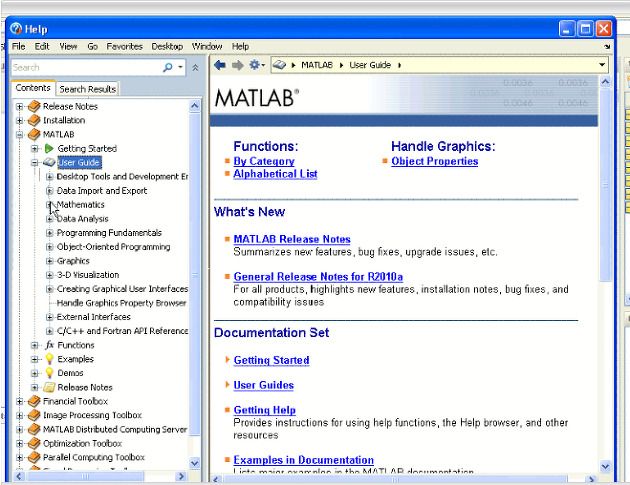This screenshot has height=485, width=630.
Task: Click the MATLAB Distributed Computing Server book icon
Action: point(34,429)
